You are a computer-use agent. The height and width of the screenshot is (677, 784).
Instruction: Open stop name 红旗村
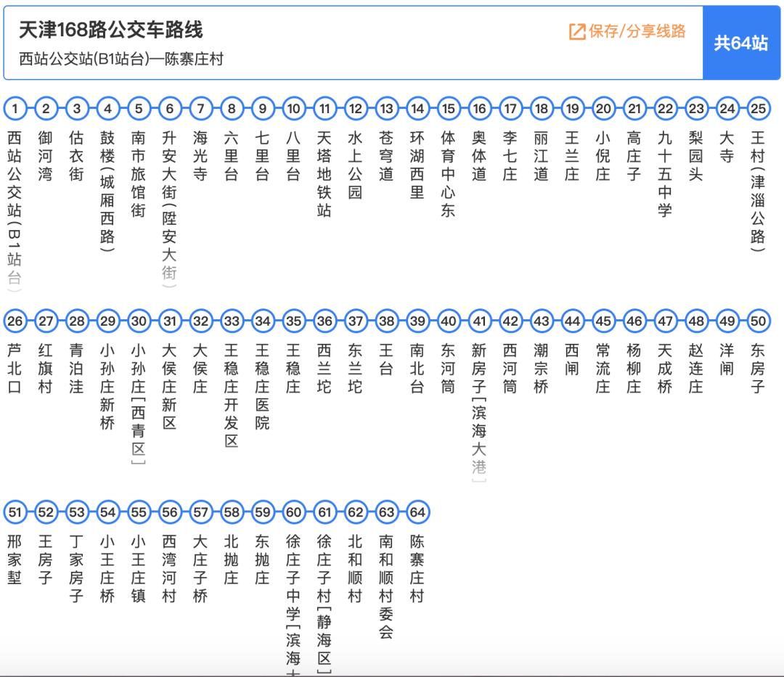pos(46,368)
